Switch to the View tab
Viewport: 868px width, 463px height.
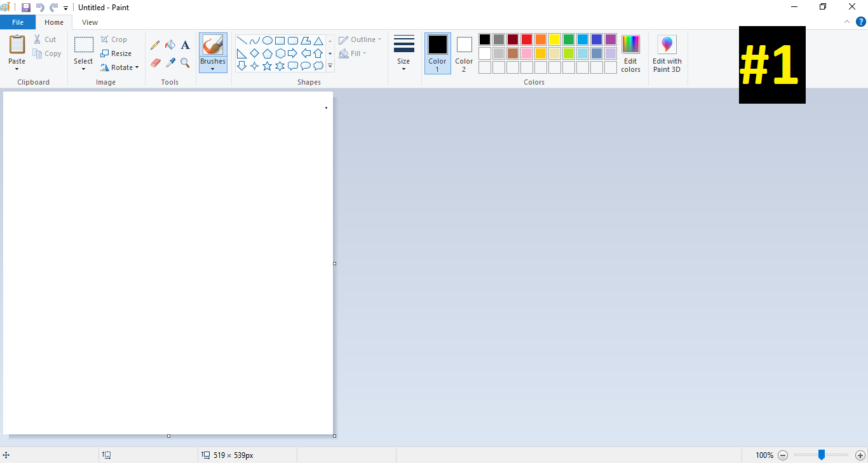(90, 22)
